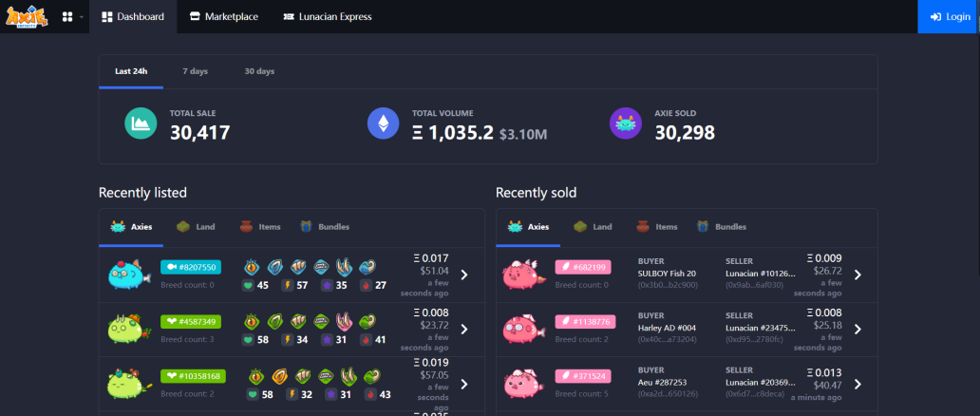The image size is (980, 416).
Task: Open the apps grid menu dropdown
Action: coord(70,17)
